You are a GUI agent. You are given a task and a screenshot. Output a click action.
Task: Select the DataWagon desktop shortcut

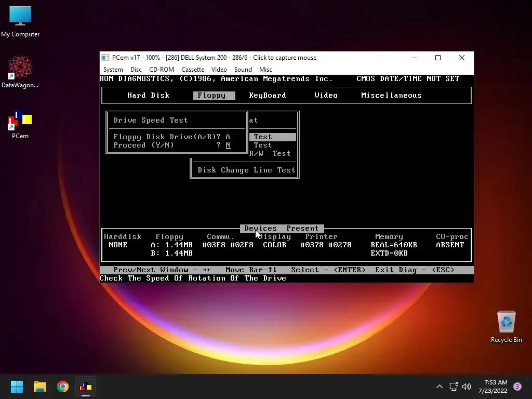[x=20, y=72]
